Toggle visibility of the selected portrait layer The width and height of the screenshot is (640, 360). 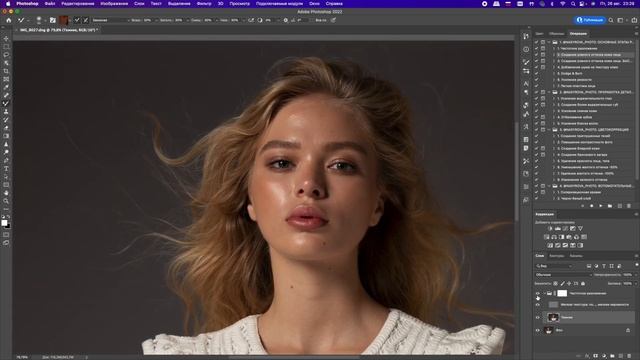pos(538,317)
